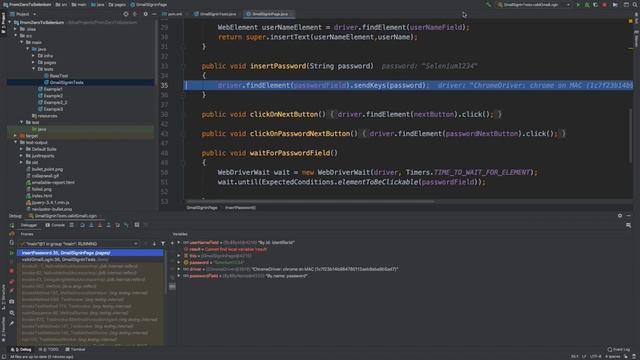This screenshot has height=360, width=640.
Task: Open the Console tab in Debug panel
Action: click(55, 225)
